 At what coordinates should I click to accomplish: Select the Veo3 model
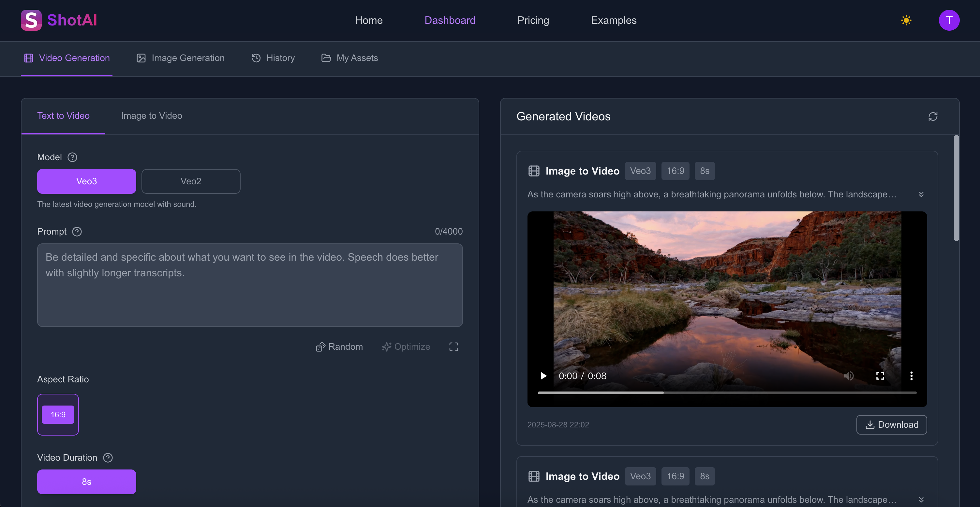tap(87, 181)
